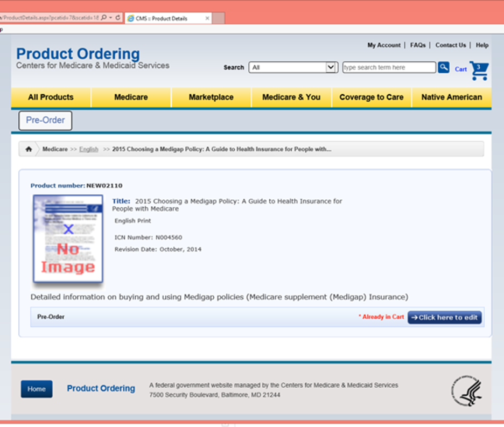This screenshot has width=504, height=427.
Task: Click the No Image product thumbnail
Action: coord(68,239)
